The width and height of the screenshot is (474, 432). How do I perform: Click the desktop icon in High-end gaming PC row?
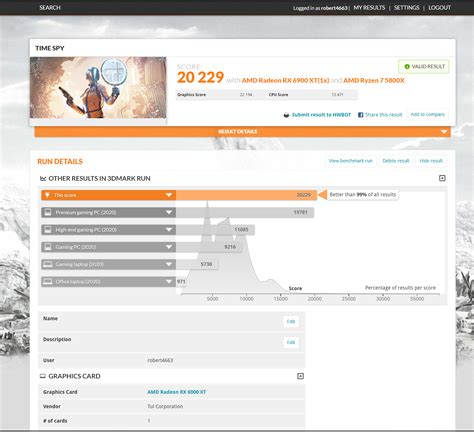tap(48, 230)
